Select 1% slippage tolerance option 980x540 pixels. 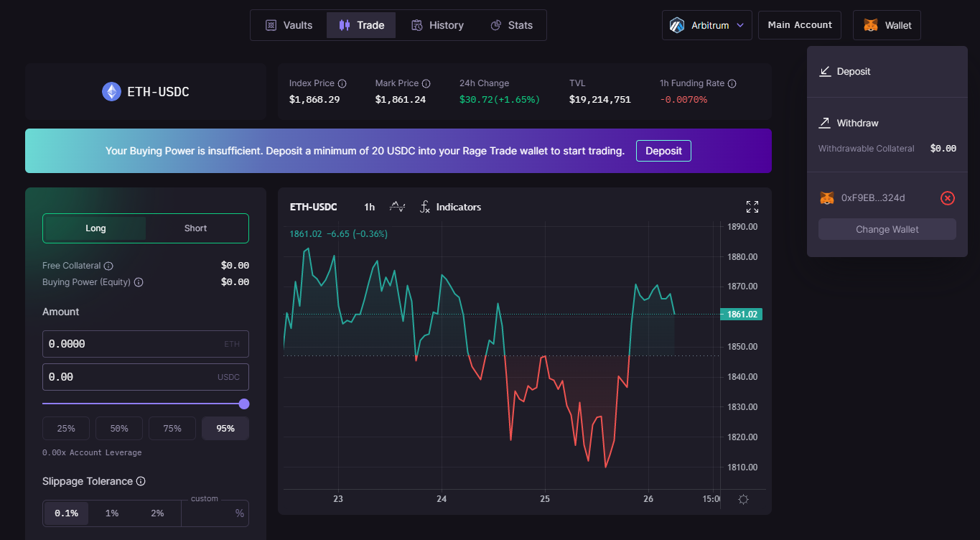[112, 513]
